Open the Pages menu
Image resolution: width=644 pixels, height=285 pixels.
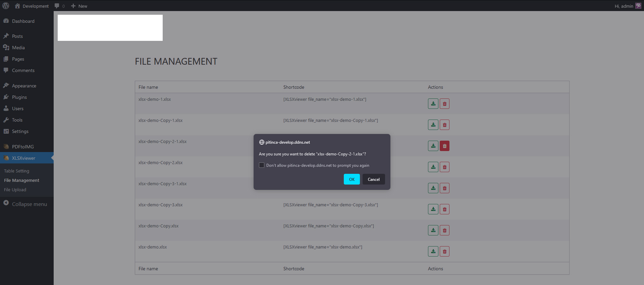click(x=27, y=59)
